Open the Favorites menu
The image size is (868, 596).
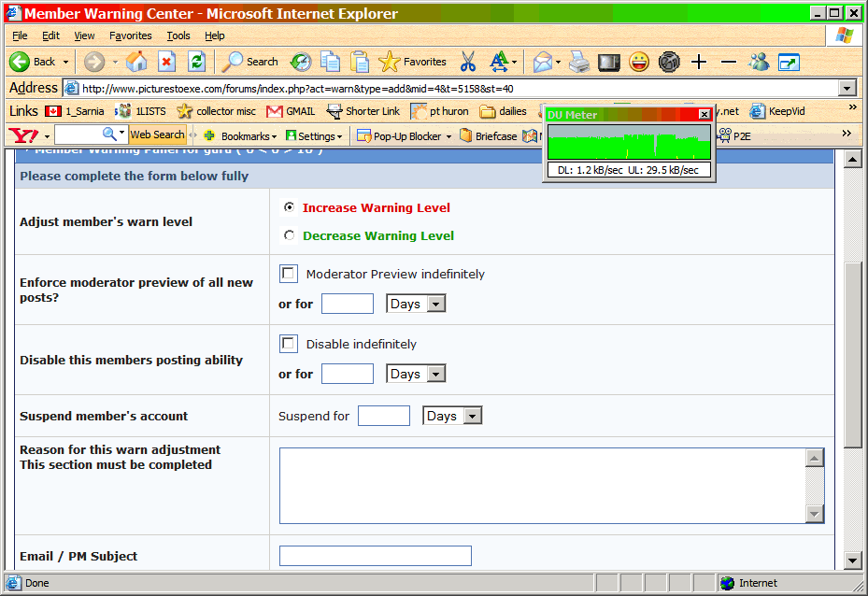click(x=130, y=35)
